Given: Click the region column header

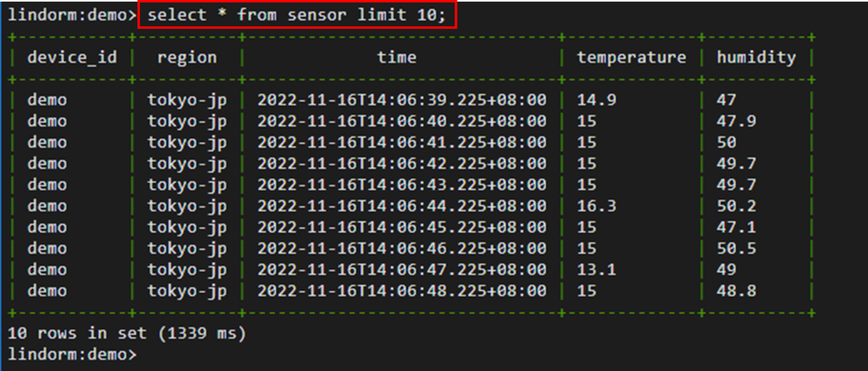Looking at the screenshot, I should click(x=187, y=57).
